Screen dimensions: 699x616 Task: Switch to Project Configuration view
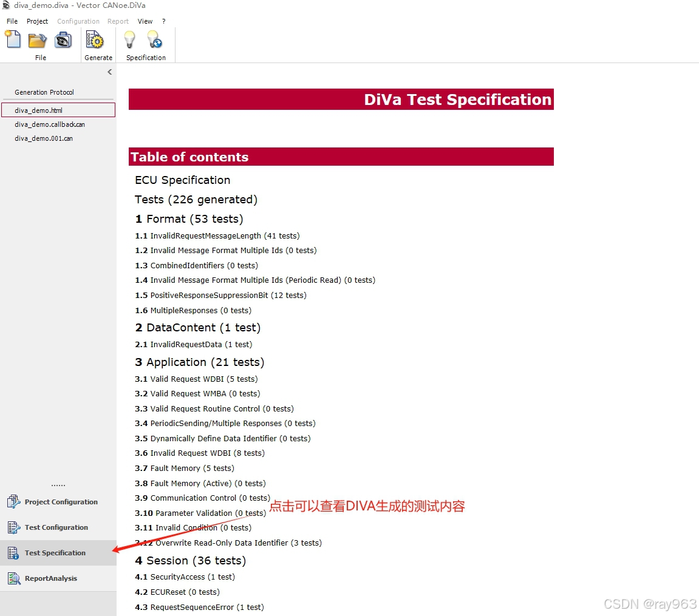(x=58, y=501)
